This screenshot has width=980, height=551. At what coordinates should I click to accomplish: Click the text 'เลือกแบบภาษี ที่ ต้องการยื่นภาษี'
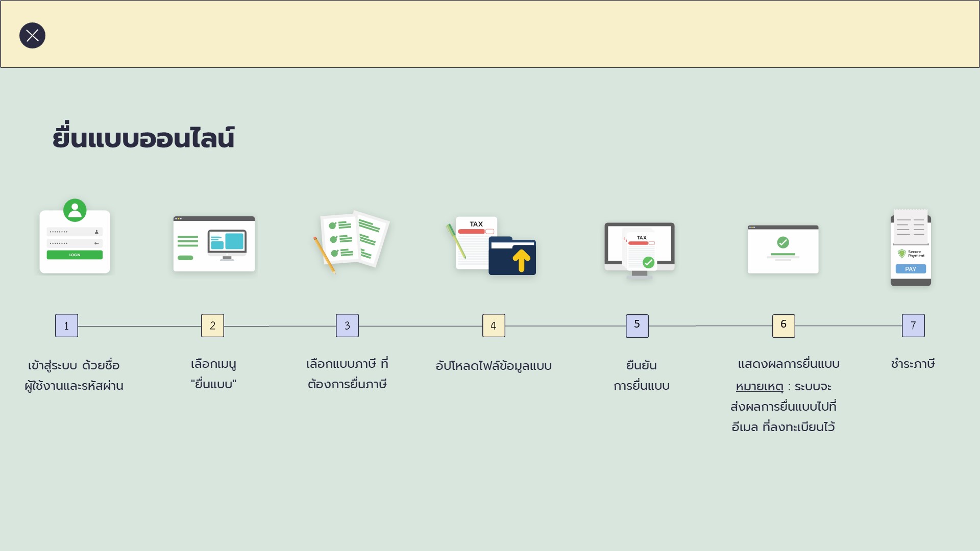coord(347,374)
